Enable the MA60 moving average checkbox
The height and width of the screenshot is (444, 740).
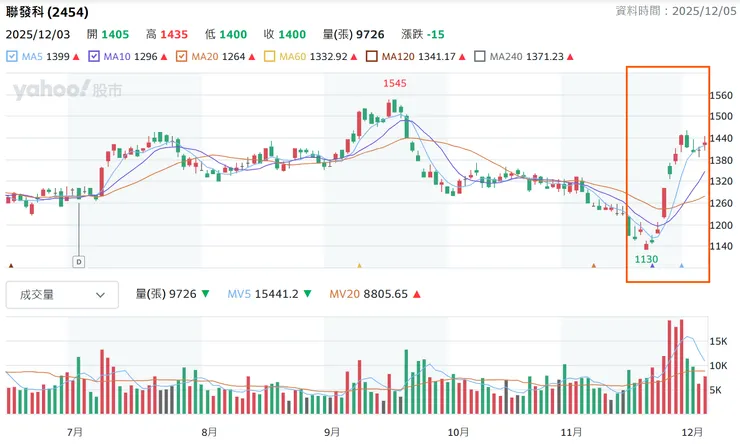click(x=269, y=57)
